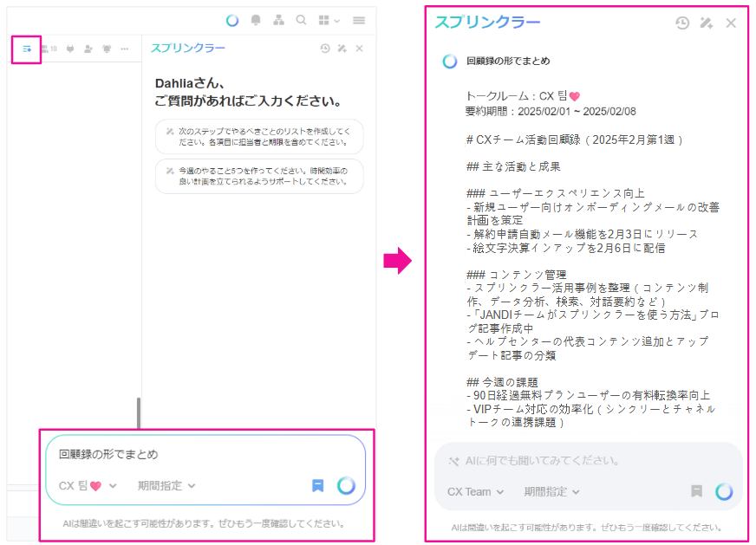
Task: Click the gray bookmark icon in right input box
Action: (x=697, y=491)
